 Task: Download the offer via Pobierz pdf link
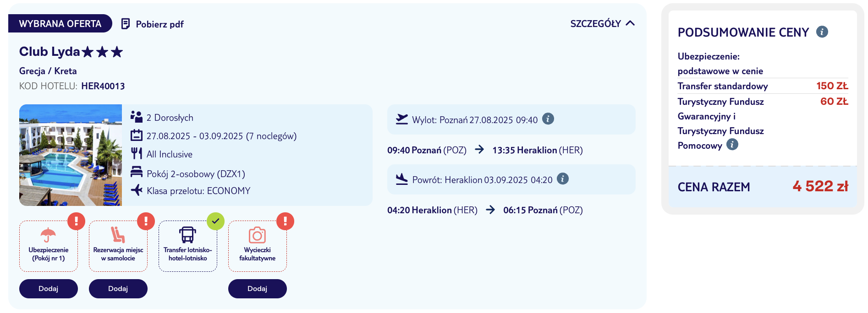(159, 24)
